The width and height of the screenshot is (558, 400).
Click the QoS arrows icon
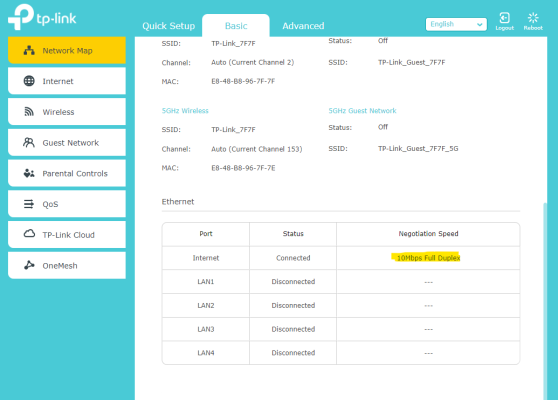point(29,204)
